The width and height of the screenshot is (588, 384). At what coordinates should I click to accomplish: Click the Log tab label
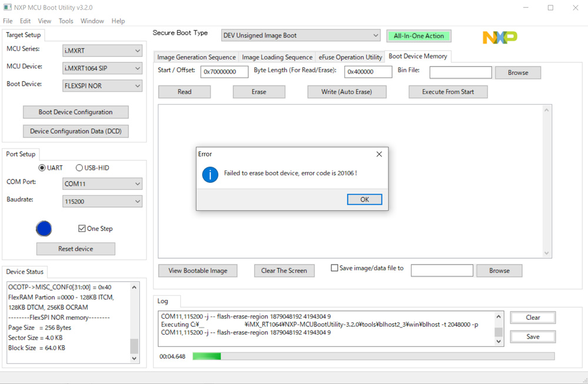coord(163,301)
